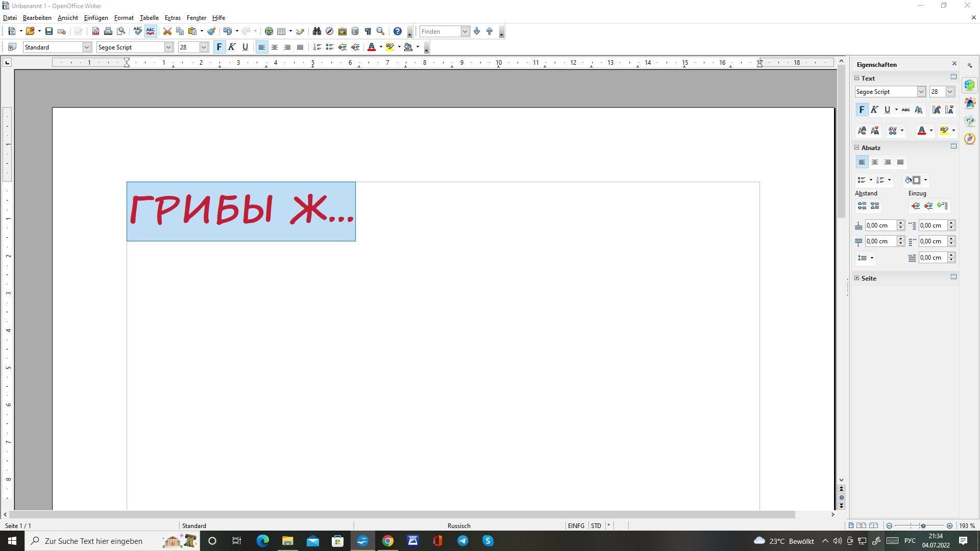Click the Save floppy disk icon
This screenshot has height=551, width=980.
(49, 32)
